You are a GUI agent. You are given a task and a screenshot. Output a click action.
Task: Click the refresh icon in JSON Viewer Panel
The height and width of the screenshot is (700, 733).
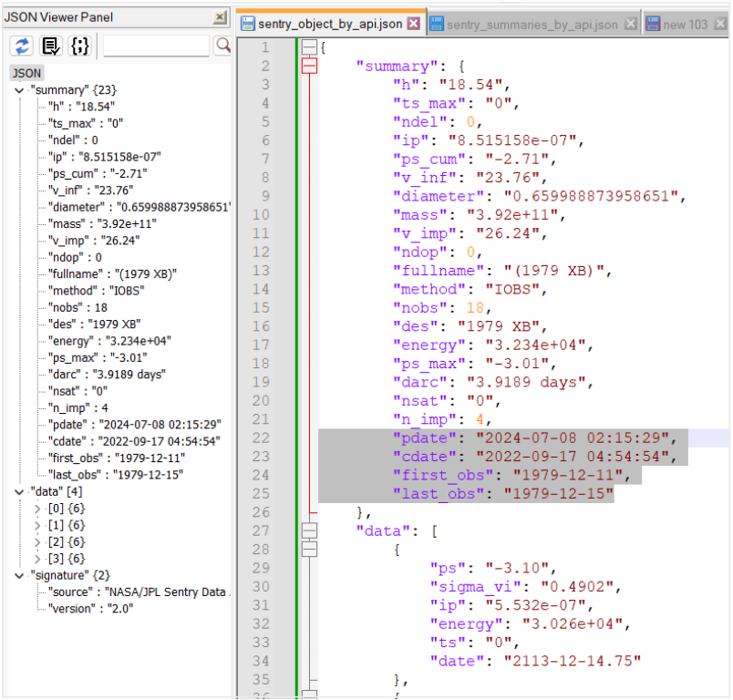pos(22,46)
